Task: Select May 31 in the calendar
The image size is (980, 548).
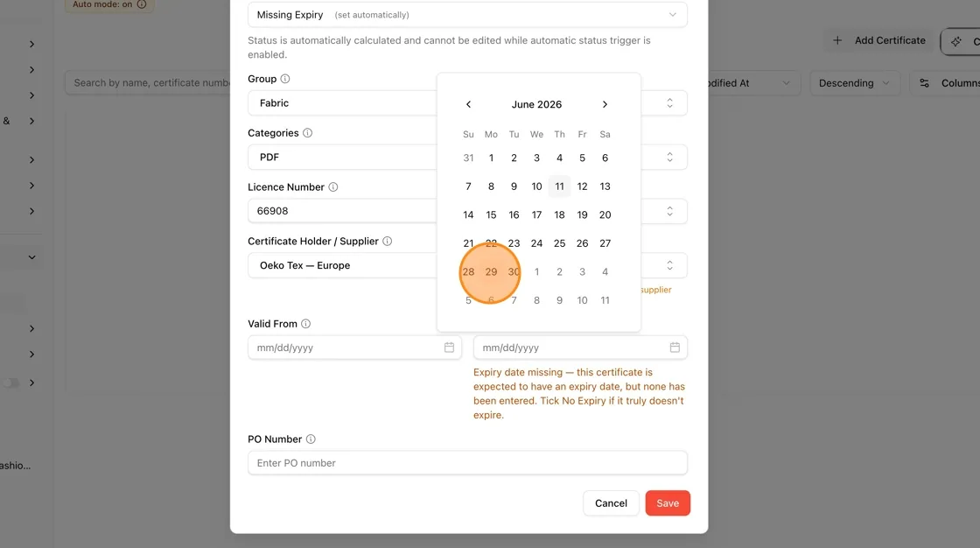Action: click(468, 158)
